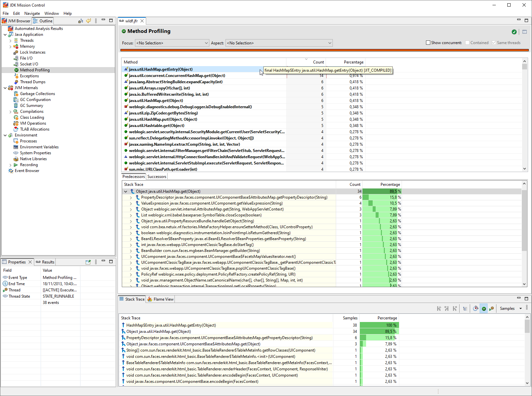The height and width of the screenshot is (396, 532).
Task: Collapse the Environment tree node
Action: 5,135
